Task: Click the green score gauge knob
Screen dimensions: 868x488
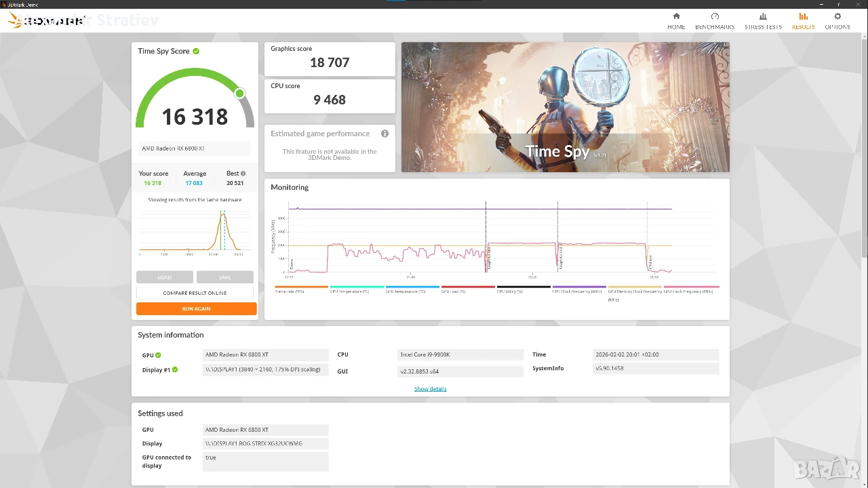Action: point(239,94)
